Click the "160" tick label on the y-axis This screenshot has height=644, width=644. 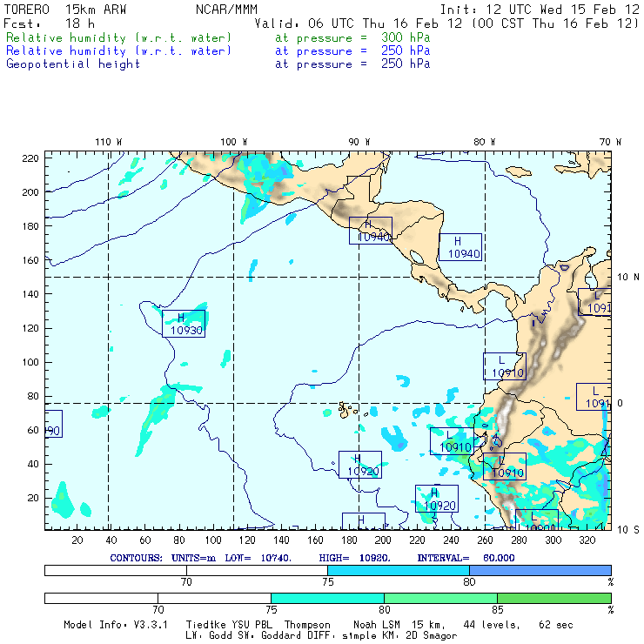pos(30,260)
